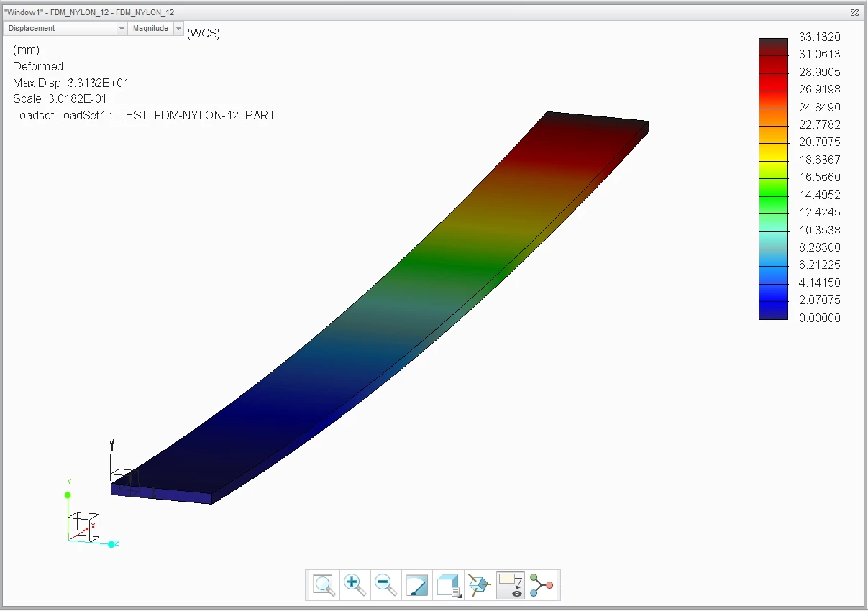868x611 pixels.
Task: Click the legend value 2.07075
Action: 820,300
